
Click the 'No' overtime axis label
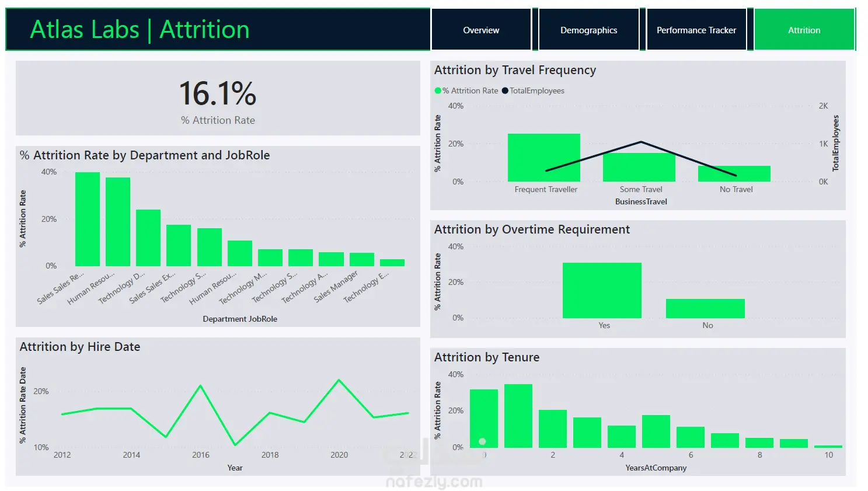click(707, 325)
